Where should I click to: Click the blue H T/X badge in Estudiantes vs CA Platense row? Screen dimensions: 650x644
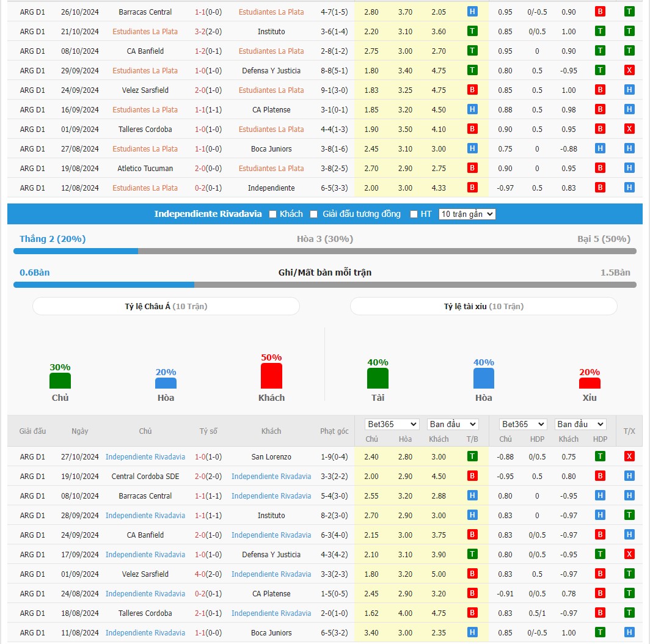pyautogui.click(x=629, y=109)
